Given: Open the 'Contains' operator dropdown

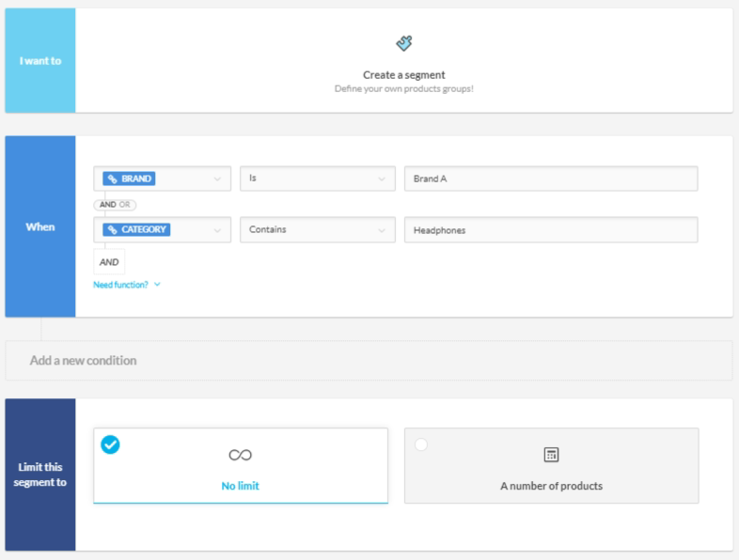Looking at the screenshot, I should pyautogui.click(x=317, y=230).
